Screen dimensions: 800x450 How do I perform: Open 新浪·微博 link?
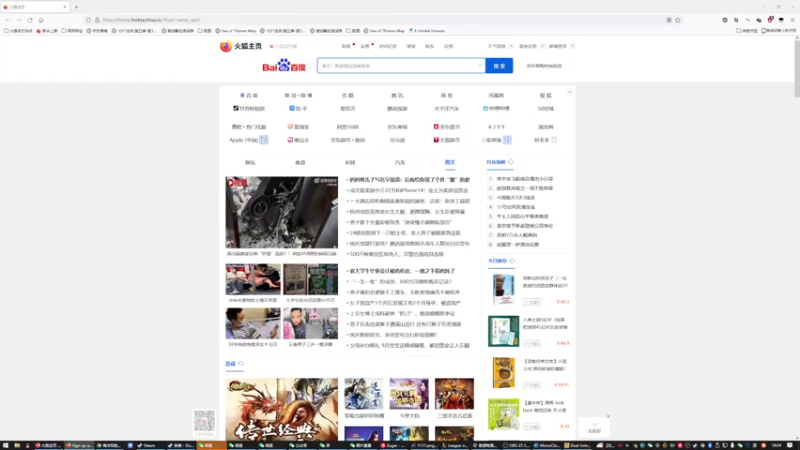pos(298,95)
